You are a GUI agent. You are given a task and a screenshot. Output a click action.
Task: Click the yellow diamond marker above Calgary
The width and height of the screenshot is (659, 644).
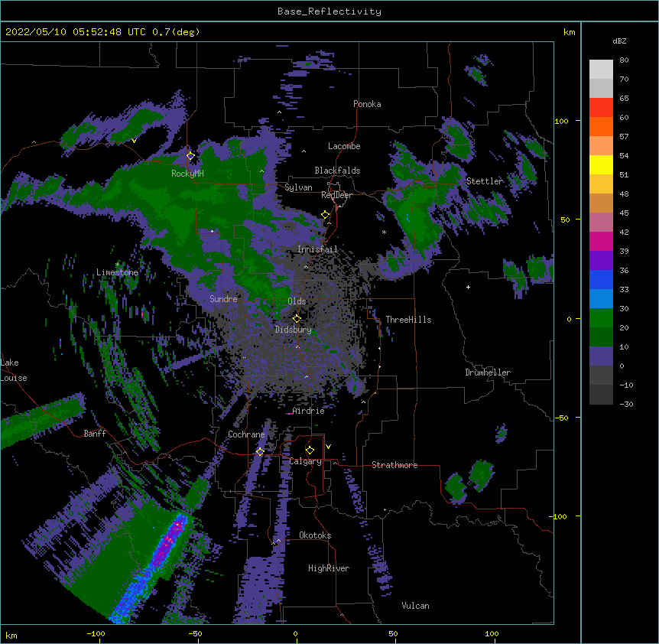[x=310, y=450]
